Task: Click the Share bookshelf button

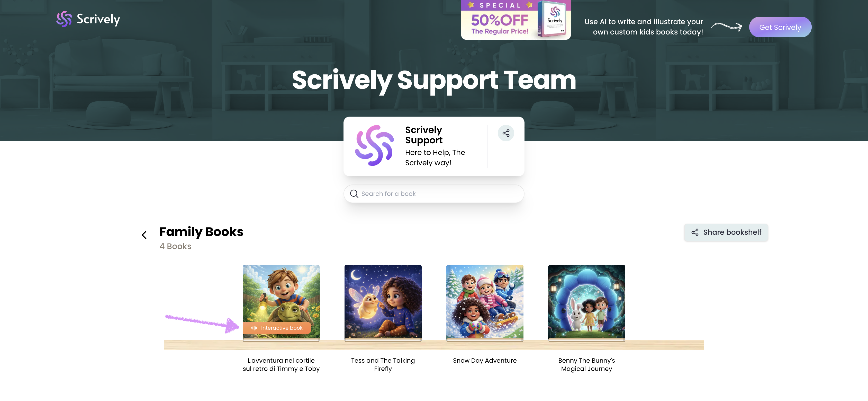Action: 726,232
